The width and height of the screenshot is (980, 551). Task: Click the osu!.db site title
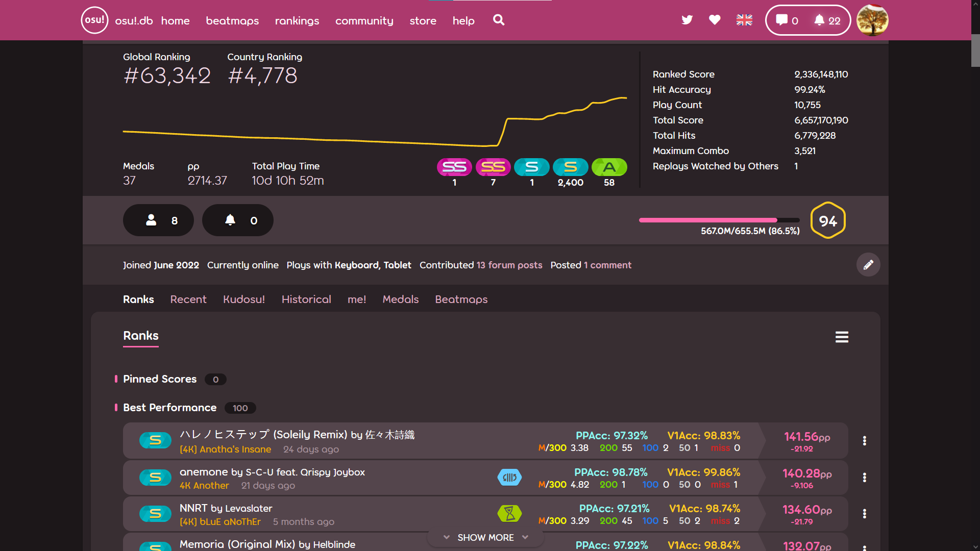click(134, 20)
